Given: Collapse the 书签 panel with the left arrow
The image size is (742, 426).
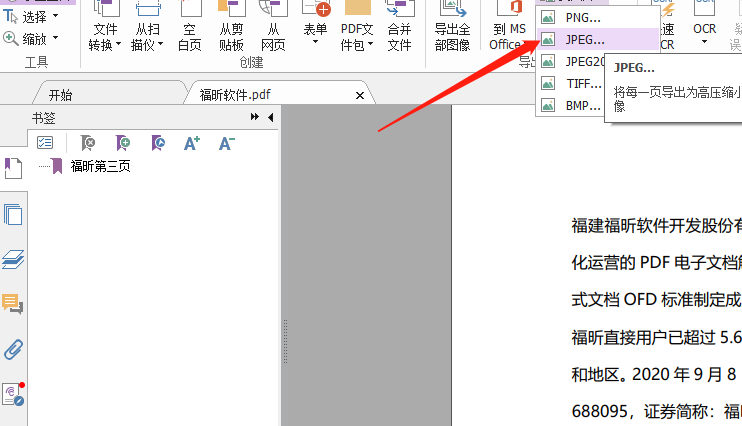Looking at the screenshot, I should [x=271, y=117].
